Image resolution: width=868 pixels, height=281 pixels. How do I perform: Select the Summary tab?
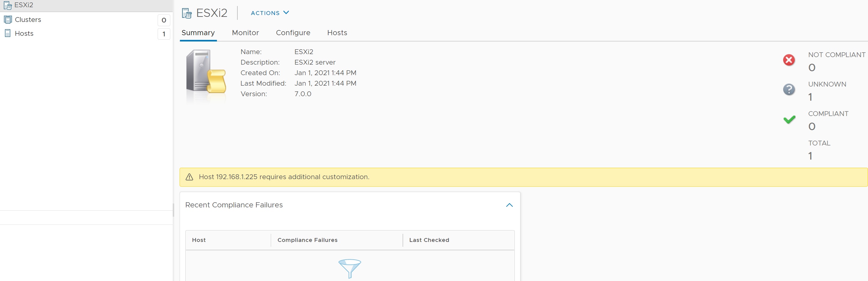point(198,33)
